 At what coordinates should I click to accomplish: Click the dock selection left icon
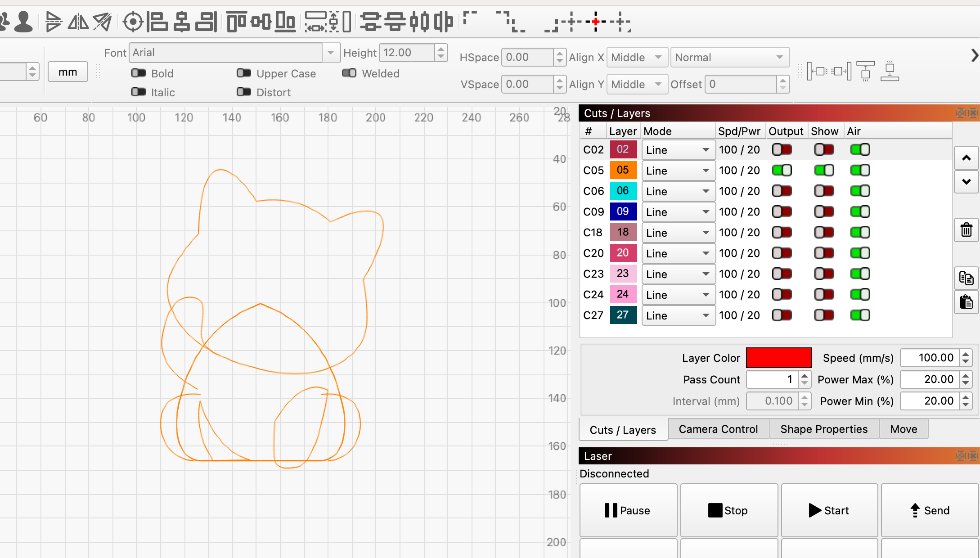818,71
